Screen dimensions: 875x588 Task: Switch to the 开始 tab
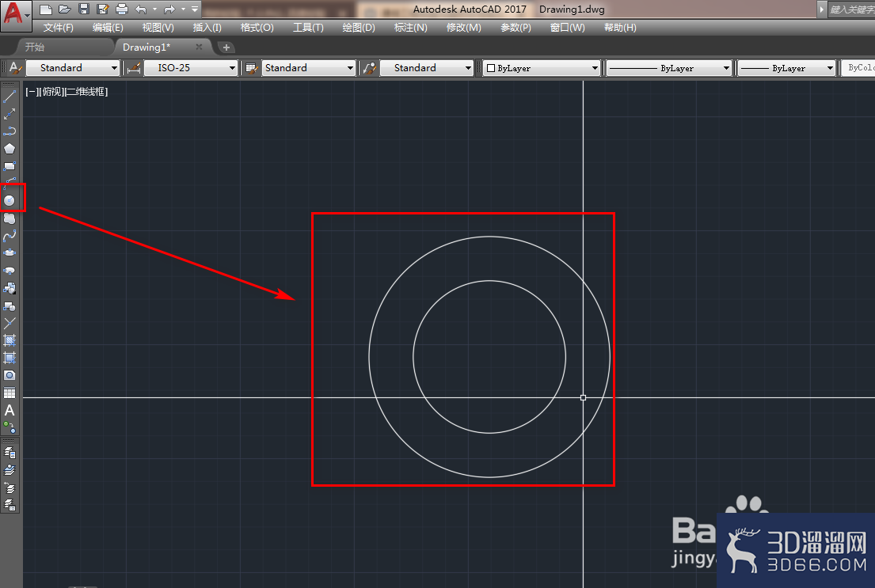[35, 47]
